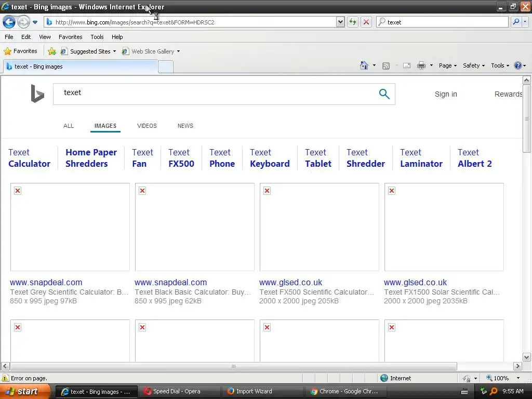Open the Page command bar menu
Image resolution: width=532 pixels, height=399 pixels.
[x=447, y=65]
